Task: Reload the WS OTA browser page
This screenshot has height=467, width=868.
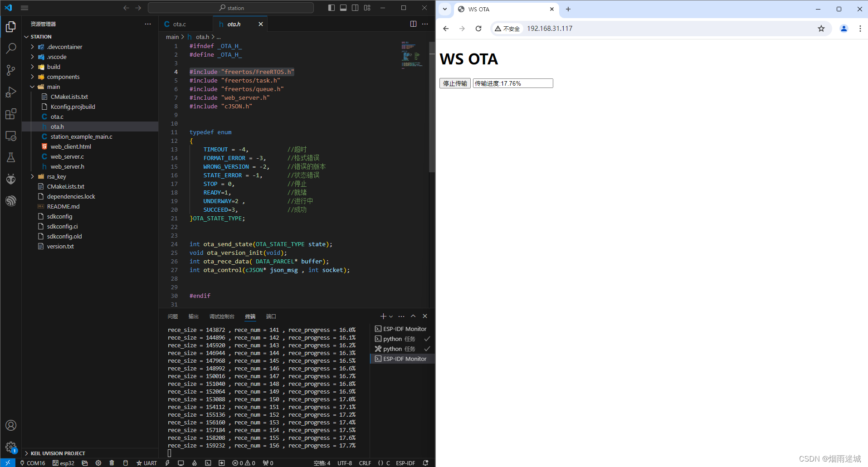Action: pyautogui.click(x=478, y=29)
